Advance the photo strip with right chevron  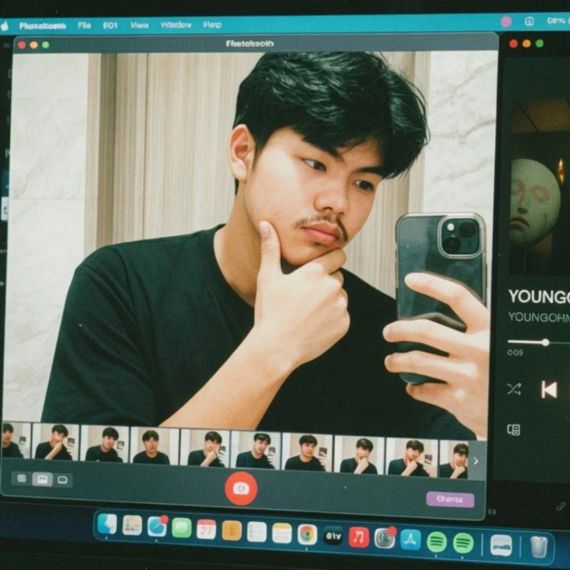[476, 461]
